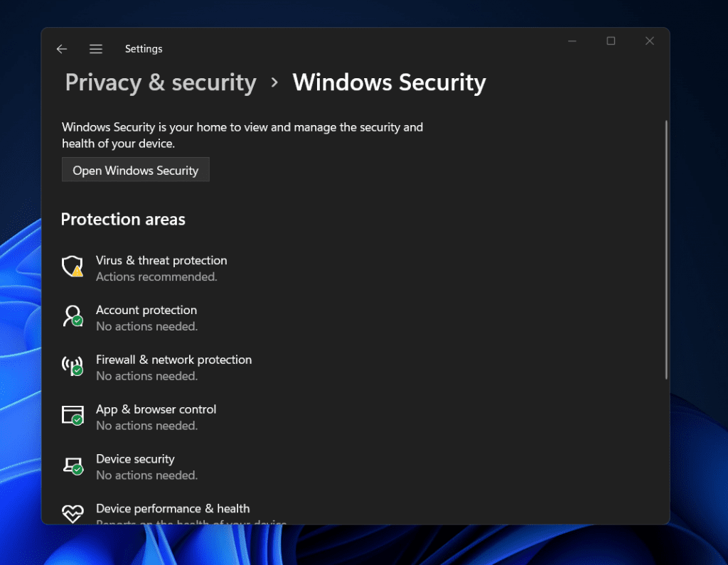Click the Protection areas section heading
Screen dimensions: 728x565
point(123,219)
